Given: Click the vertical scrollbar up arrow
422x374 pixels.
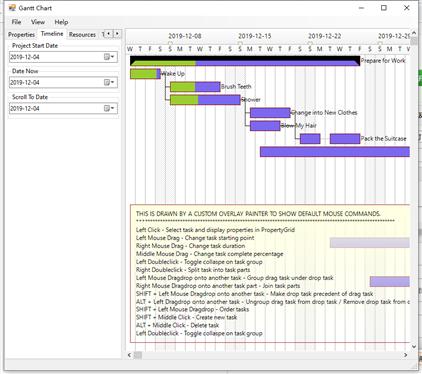Looking at the screenshot, I should (414, 33).
